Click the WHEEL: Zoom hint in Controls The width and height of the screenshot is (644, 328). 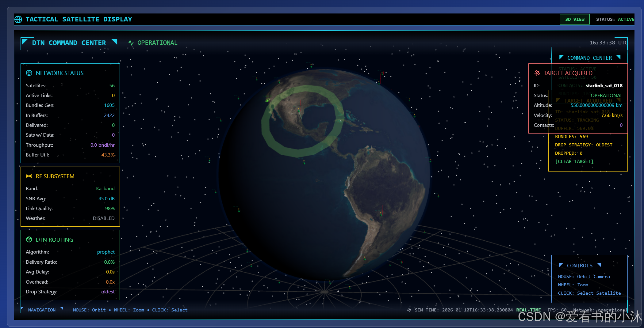coord(573,285)
